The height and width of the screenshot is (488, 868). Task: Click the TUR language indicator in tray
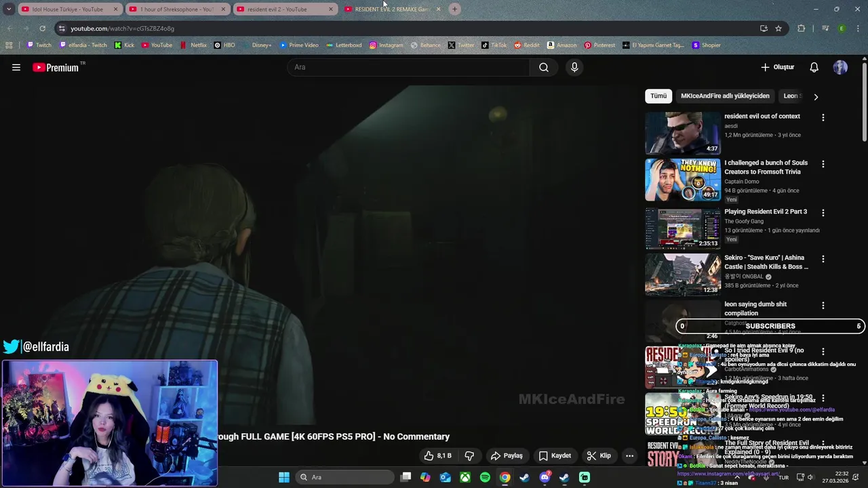783,478
